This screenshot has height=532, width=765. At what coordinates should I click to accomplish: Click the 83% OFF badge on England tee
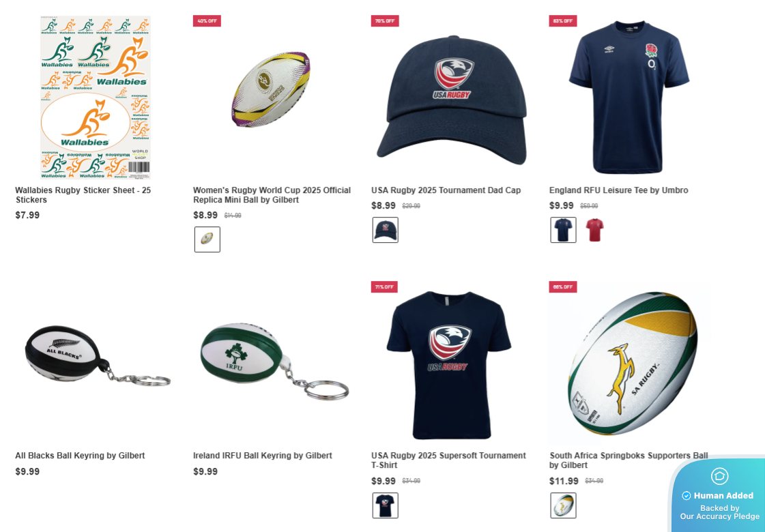coord(563,21)
